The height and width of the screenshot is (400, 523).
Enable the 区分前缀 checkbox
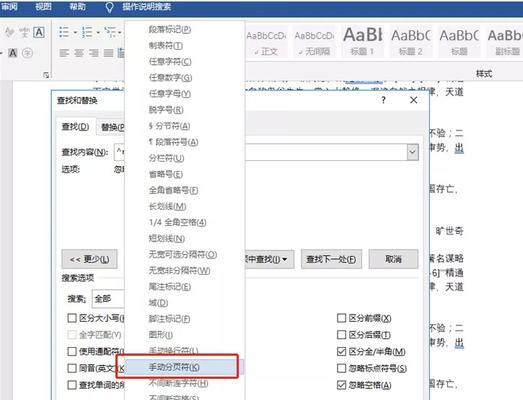[341, 318]
